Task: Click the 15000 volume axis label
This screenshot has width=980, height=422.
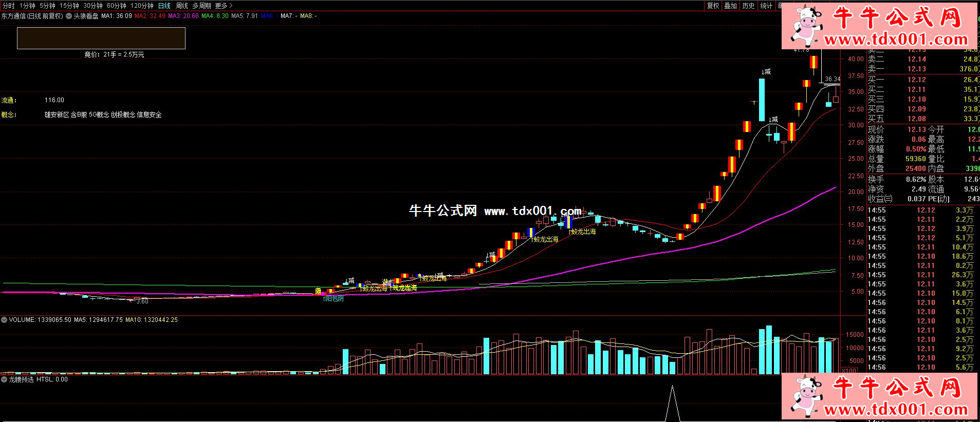Action: click(x=855, y=334)
